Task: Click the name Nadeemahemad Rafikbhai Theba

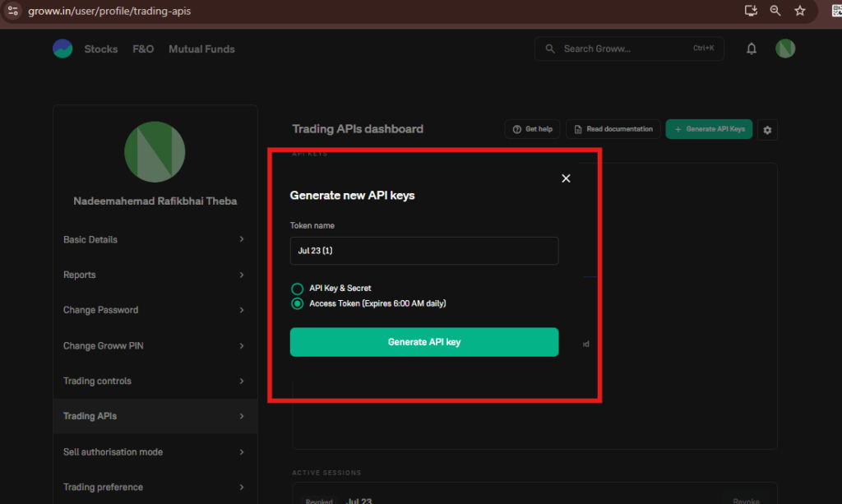Action: 155,201
